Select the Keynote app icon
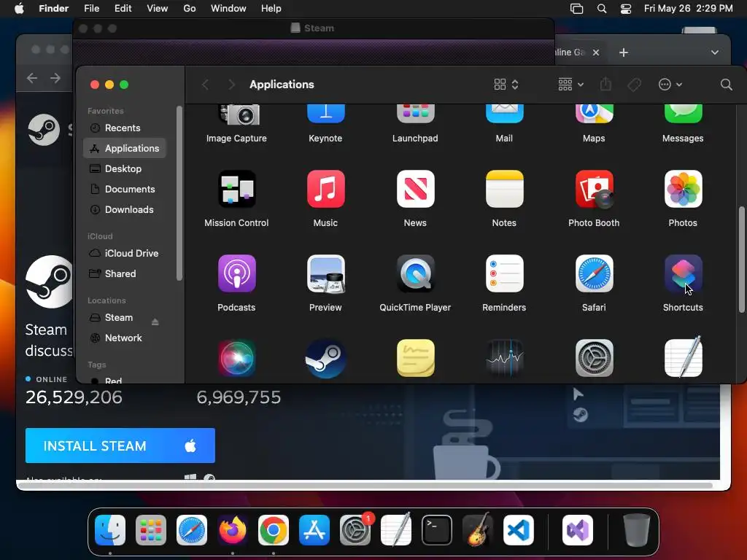Screen dimensions: 747x560 326,114
